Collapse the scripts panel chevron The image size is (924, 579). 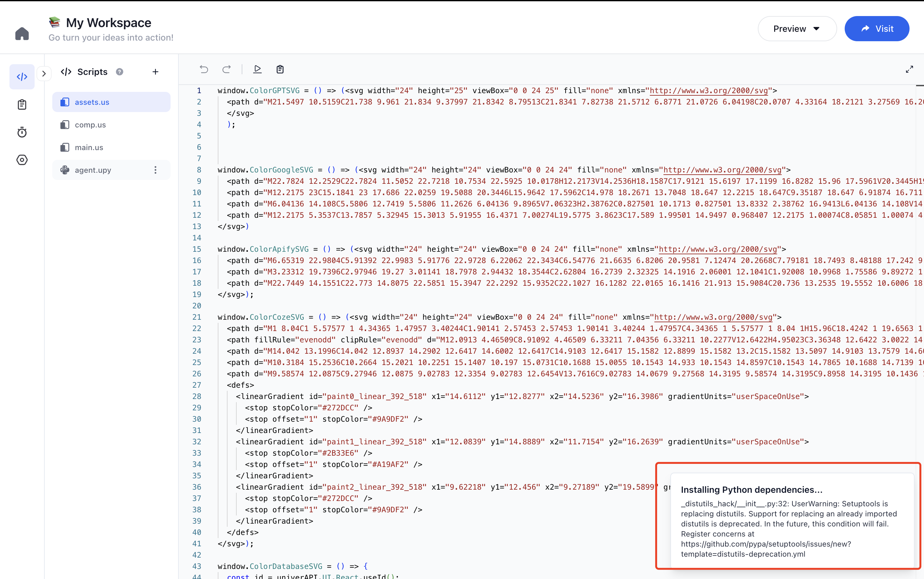[x=44, y=74]
